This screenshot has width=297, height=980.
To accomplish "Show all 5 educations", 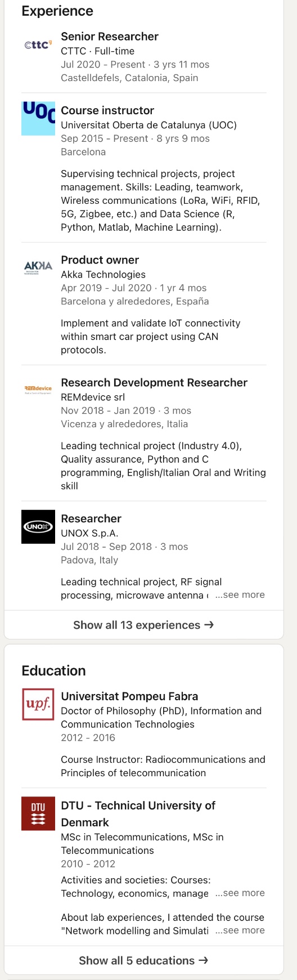I will 143,960.
